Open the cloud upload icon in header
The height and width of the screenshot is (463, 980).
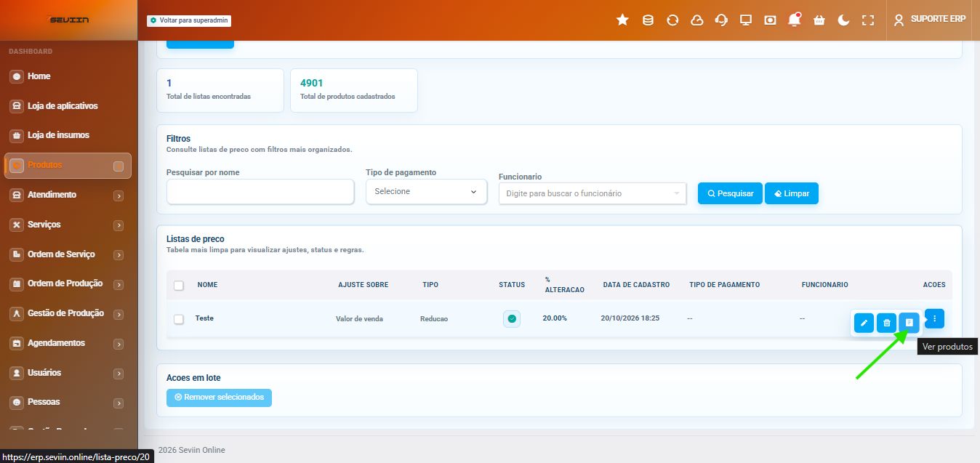pos(696,20)
